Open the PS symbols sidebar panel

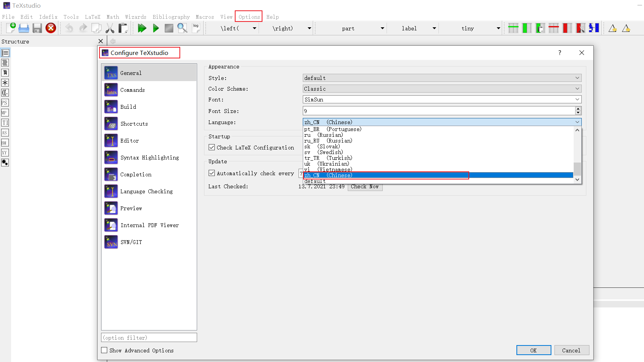tap(5, 103)
